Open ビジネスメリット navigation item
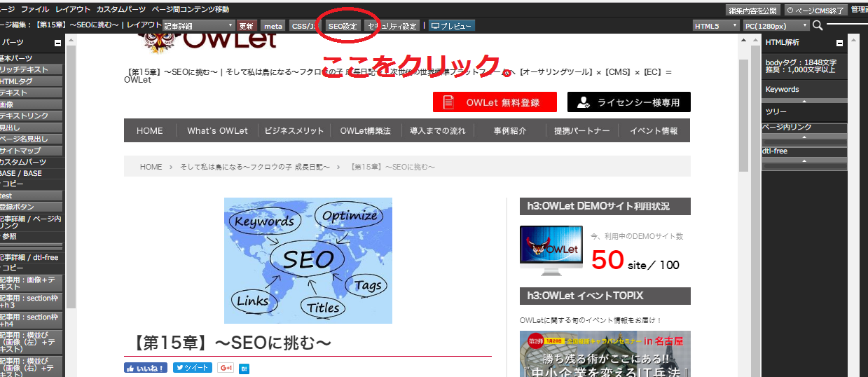The width and height of the screenshot is (868, 377). click(x=294, y=130)
